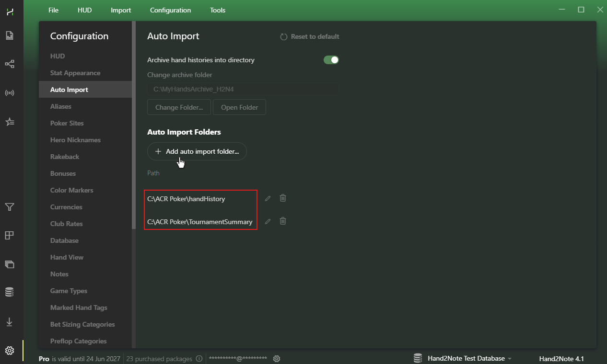
Task: Open the settings gear sidebar icon
Action: (x=10, y=351)
